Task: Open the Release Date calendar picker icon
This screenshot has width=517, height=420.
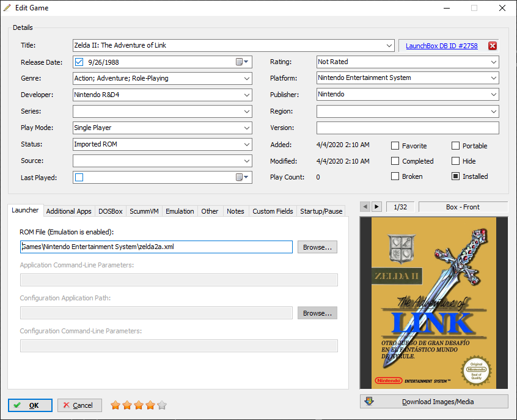Action: pyautogui.click(x=242, y=62)
